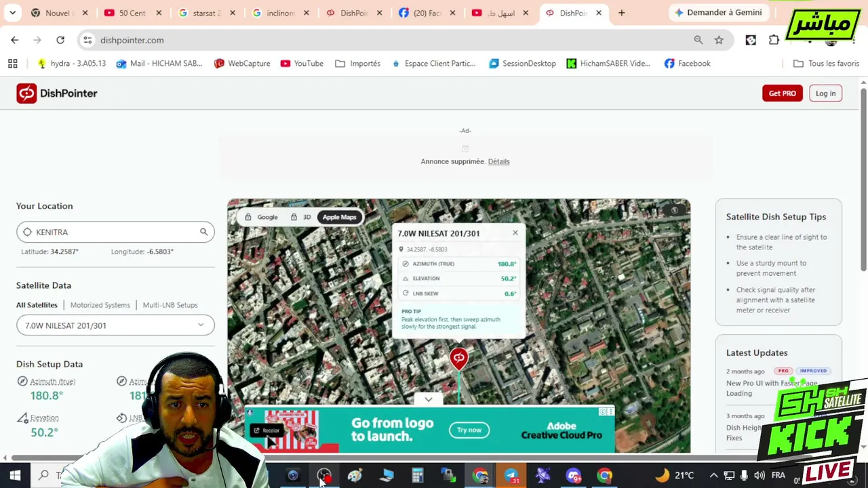Click the zoom magnifier icon in the address bar
The width and height of the screenshot is (868, 488).
[698, 40]
